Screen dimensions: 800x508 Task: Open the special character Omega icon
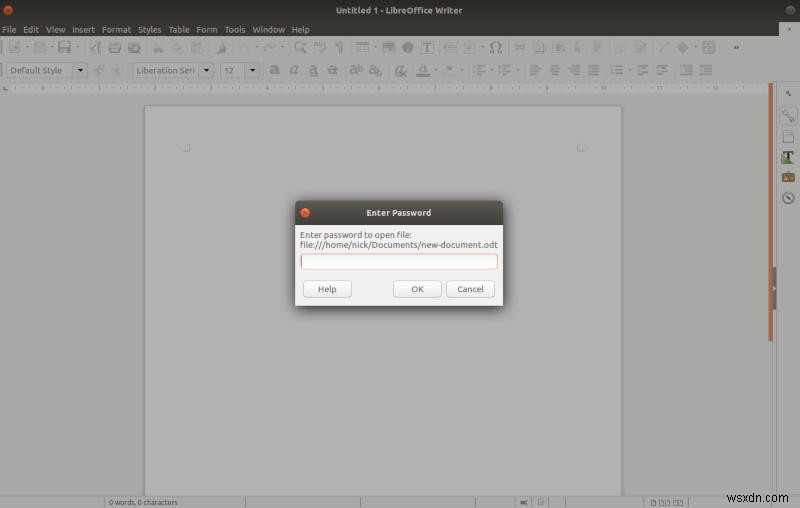tap(495, 47)
